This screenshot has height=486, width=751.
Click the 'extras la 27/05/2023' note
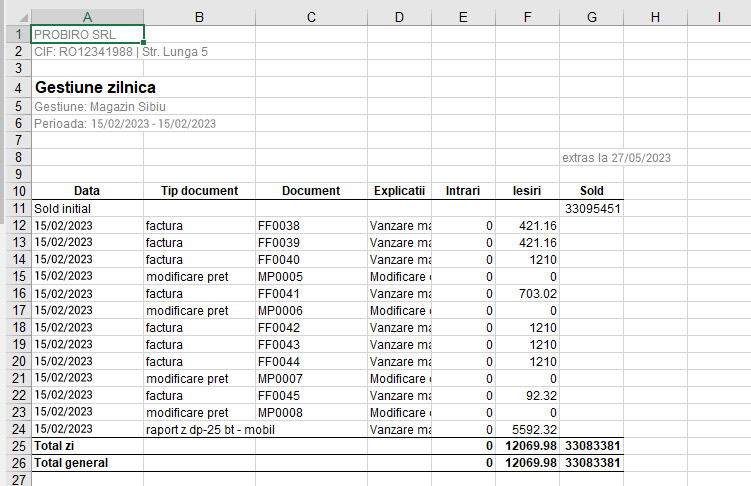(x=615, y=157)
